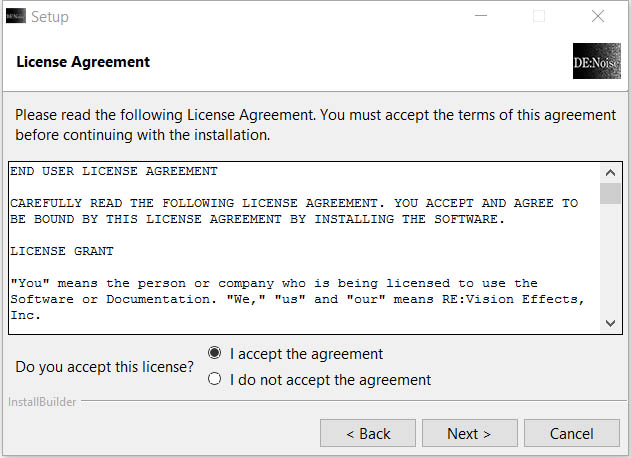Viewport: 631px width, 458px height.
Task: Click the license text scroll down arrow
Action: [x=610, y=323]
